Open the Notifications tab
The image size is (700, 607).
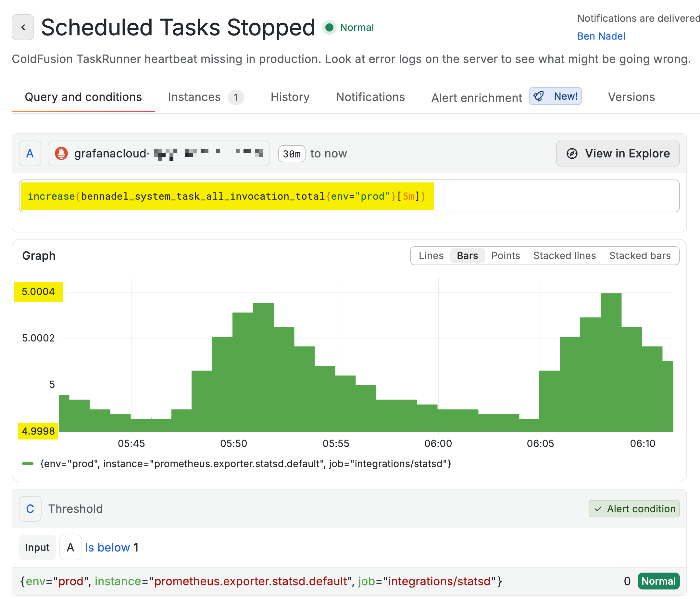tap(370, 97)
